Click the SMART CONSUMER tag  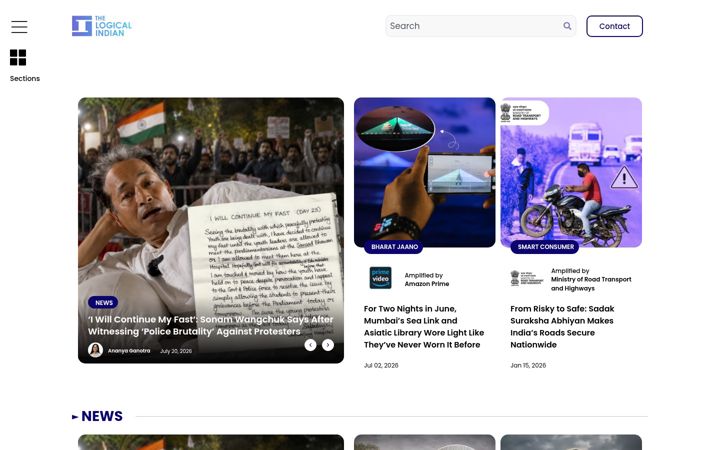tap(546, 247)
